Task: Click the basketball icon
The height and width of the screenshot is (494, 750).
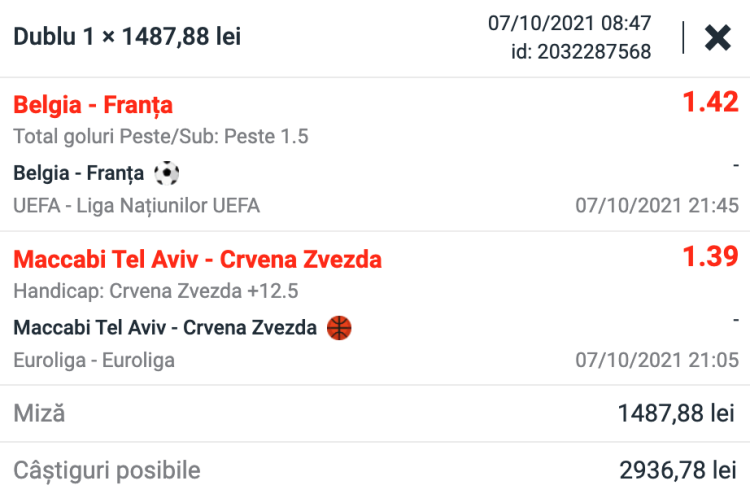Action: pos(340,327)
